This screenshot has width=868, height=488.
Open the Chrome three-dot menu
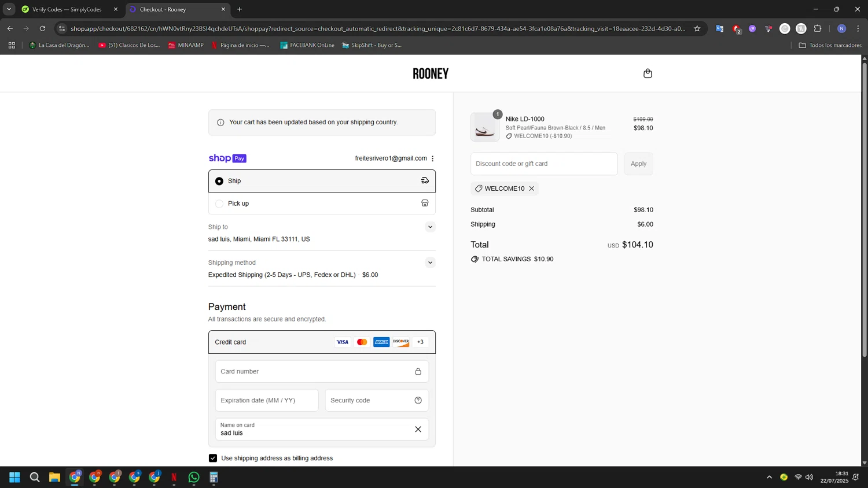[858, 28]
